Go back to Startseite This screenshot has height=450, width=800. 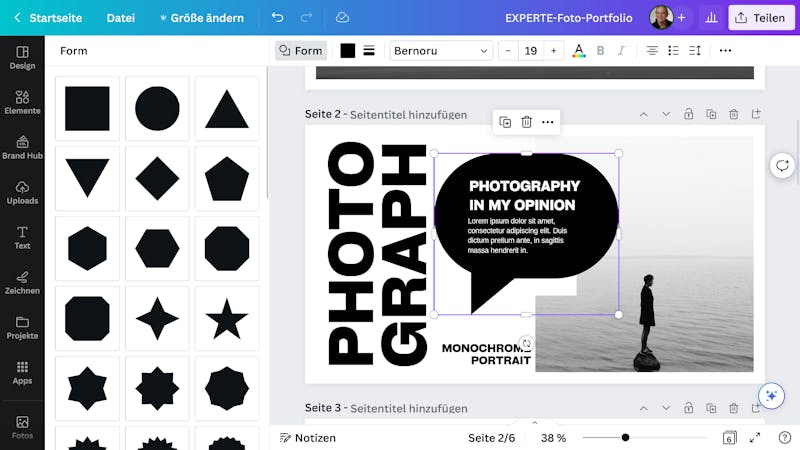[48, 18]
